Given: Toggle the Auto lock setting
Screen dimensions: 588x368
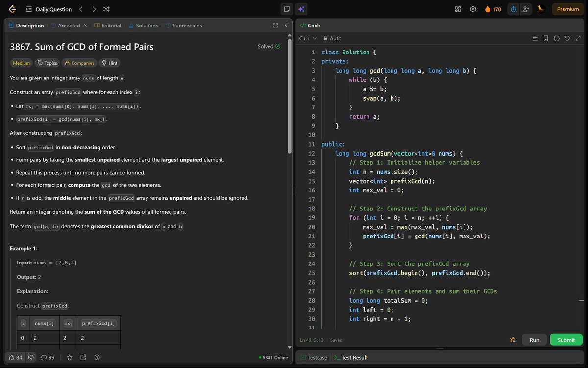Looking at the screenshot, I should 332,38.
